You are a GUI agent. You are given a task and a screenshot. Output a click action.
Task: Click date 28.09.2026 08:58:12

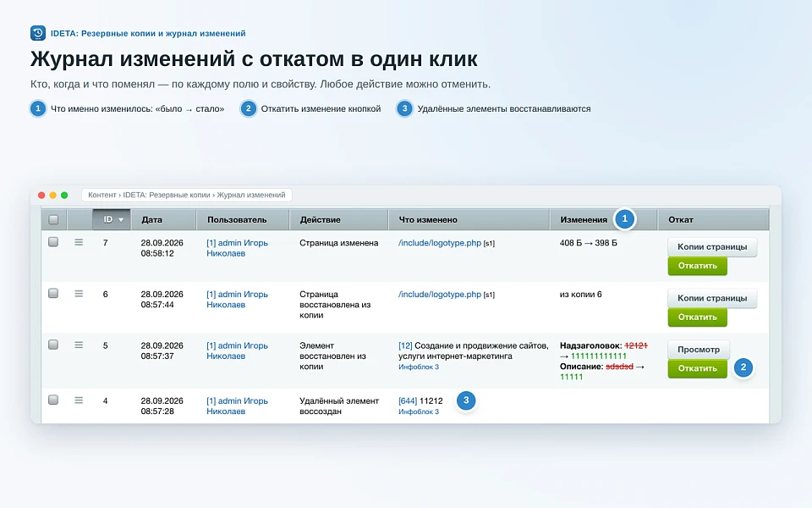pos(162,248)
